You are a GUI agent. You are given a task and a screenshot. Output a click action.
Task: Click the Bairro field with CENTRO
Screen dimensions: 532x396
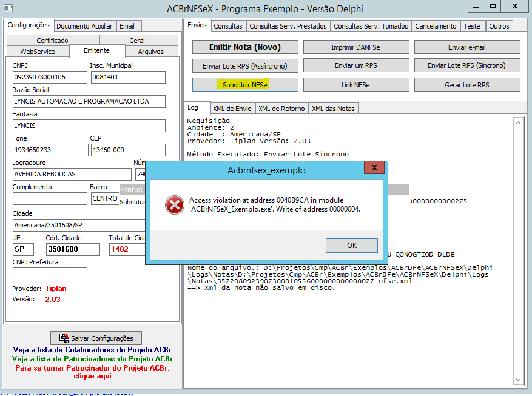pyautogui.click(x=105, y=199)
